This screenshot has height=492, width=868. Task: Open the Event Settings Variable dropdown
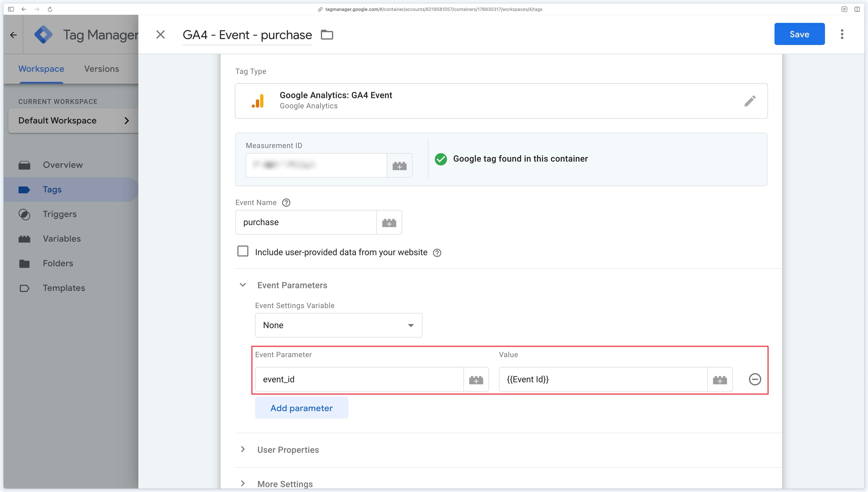[x=338, y=325]
